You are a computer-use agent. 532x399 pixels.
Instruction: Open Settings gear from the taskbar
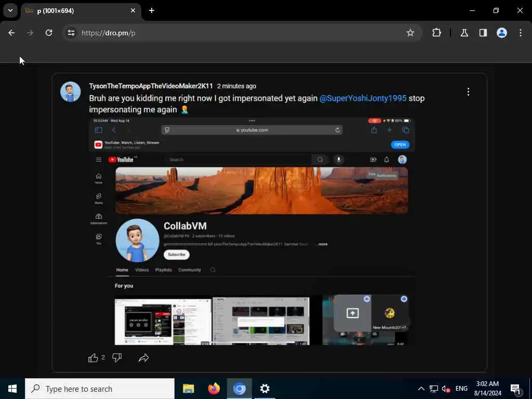point(264,389)
